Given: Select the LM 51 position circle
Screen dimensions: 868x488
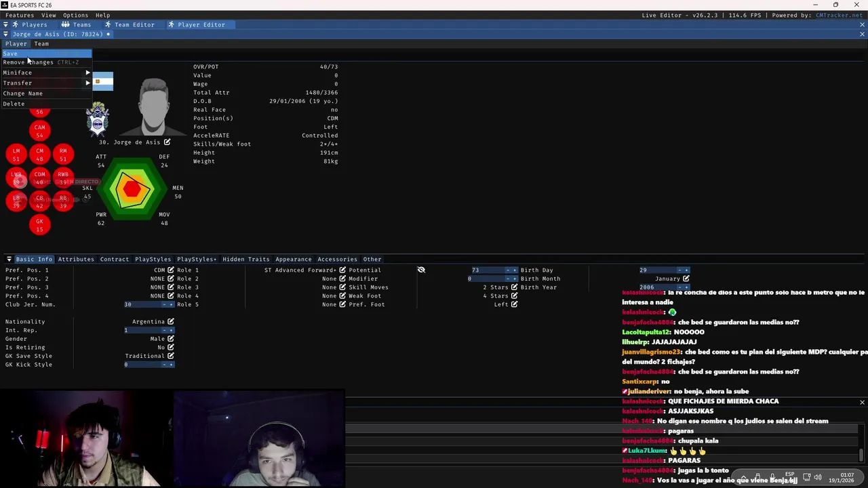Looking at the screenshot, I should pos(16,155).
